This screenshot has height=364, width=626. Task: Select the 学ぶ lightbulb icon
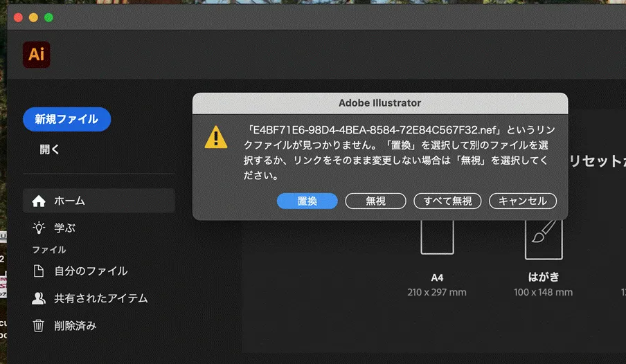39,228
